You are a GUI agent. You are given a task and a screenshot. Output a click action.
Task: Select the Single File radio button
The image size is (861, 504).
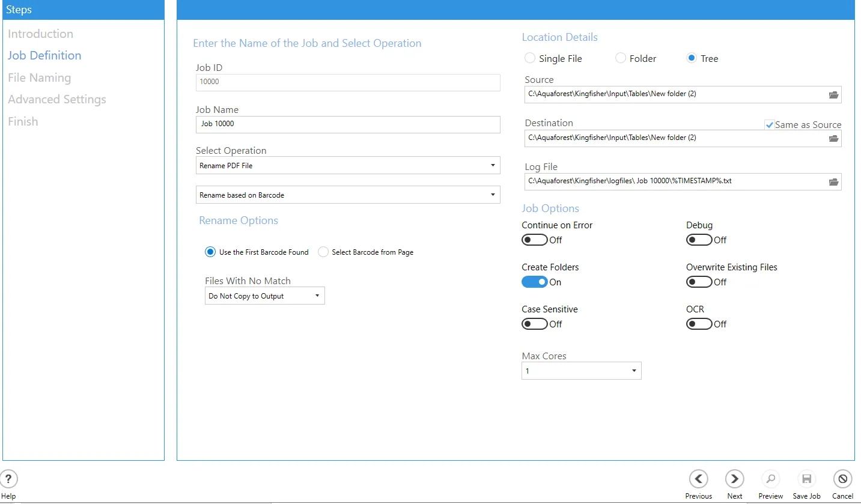pyautogui.click(x=530, y=58)
